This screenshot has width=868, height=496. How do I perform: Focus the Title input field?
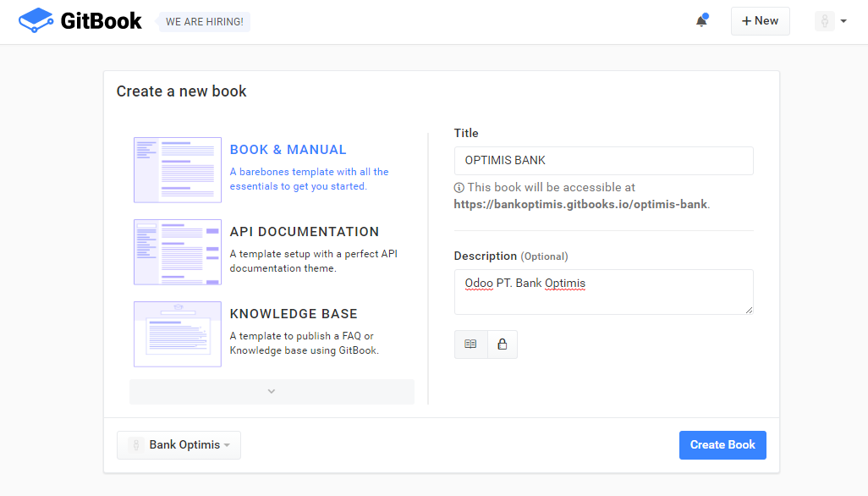coord(603,161)
